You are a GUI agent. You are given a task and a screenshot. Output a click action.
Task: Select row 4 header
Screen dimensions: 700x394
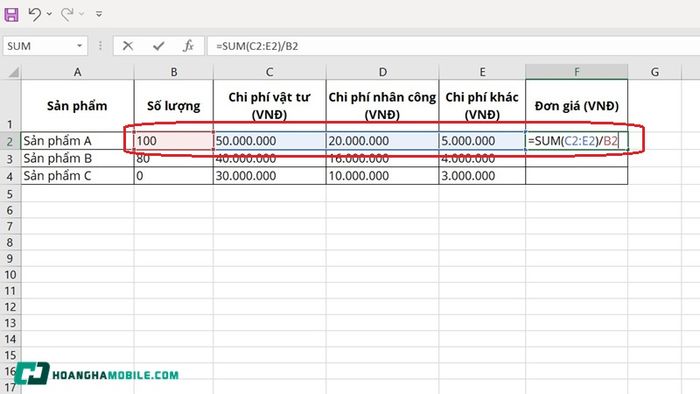pos(10,176)
